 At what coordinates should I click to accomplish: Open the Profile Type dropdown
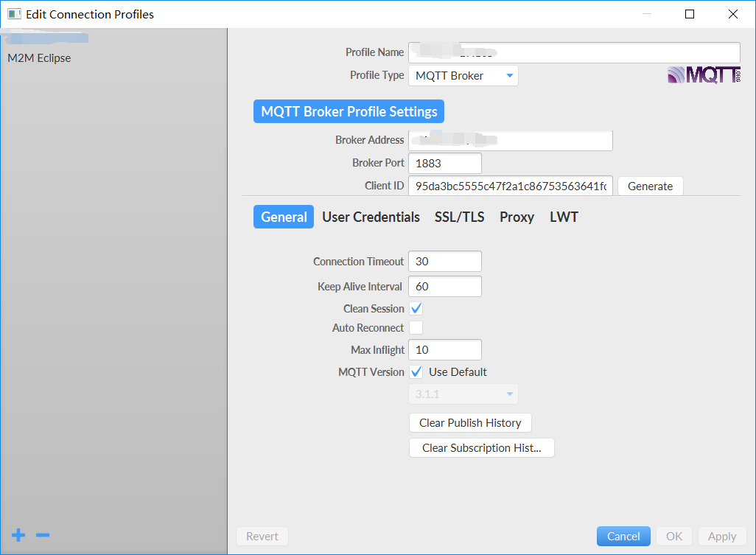click(463, 75)
